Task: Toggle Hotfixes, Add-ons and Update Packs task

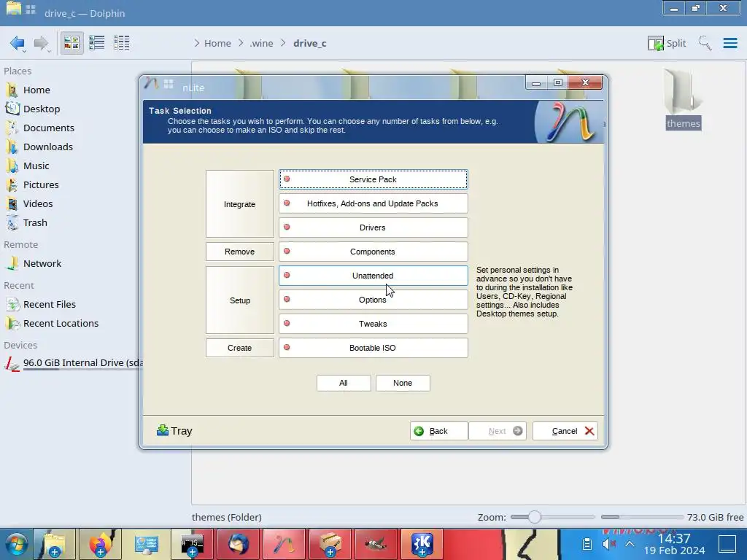Action: click(373, 203)
